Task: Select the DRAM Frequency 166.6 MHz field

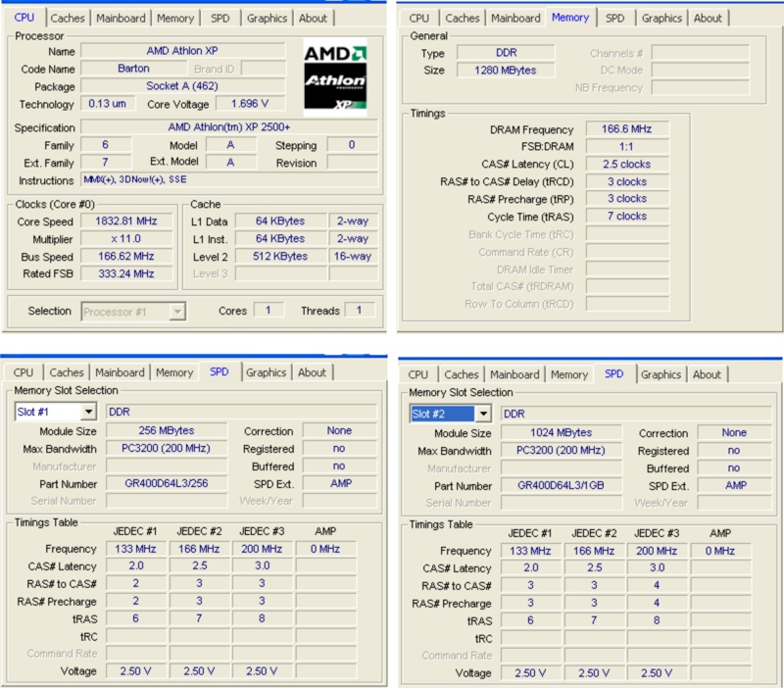Action: (627, 129)
